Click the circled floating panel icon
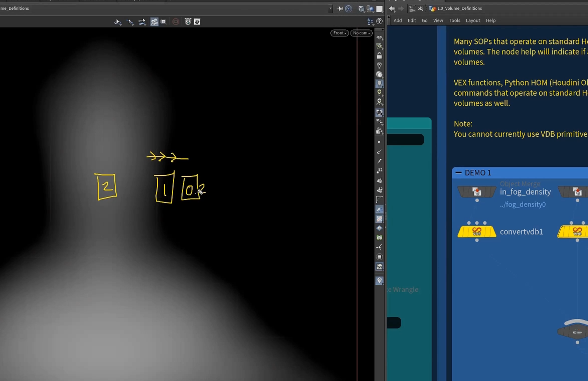The height and width of the screenshot is (381, 588). pyautogui.click(x=379, y=257)
